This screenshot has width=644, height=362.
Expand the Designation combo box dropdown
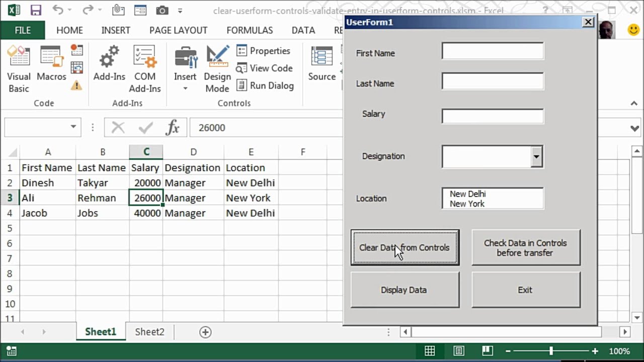coord(536,157)
